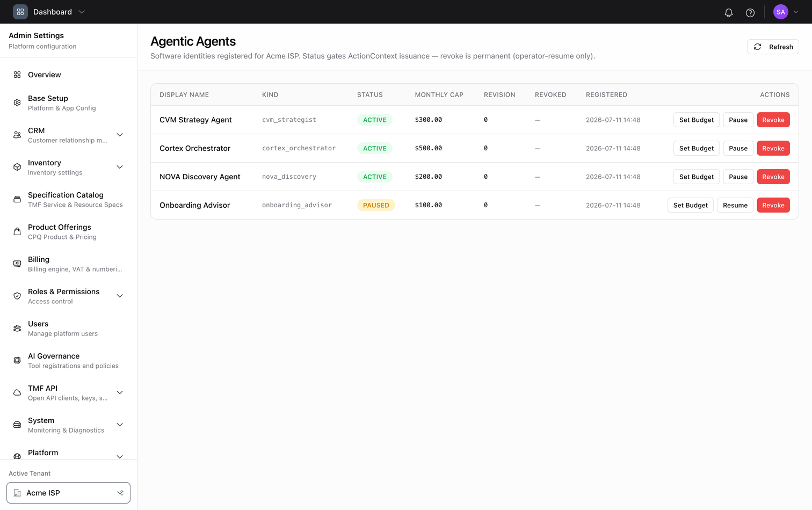The height and width of the screenshot is (510, 812).
Task: Expand the System section chevron
Action: (x=120, y=425)
